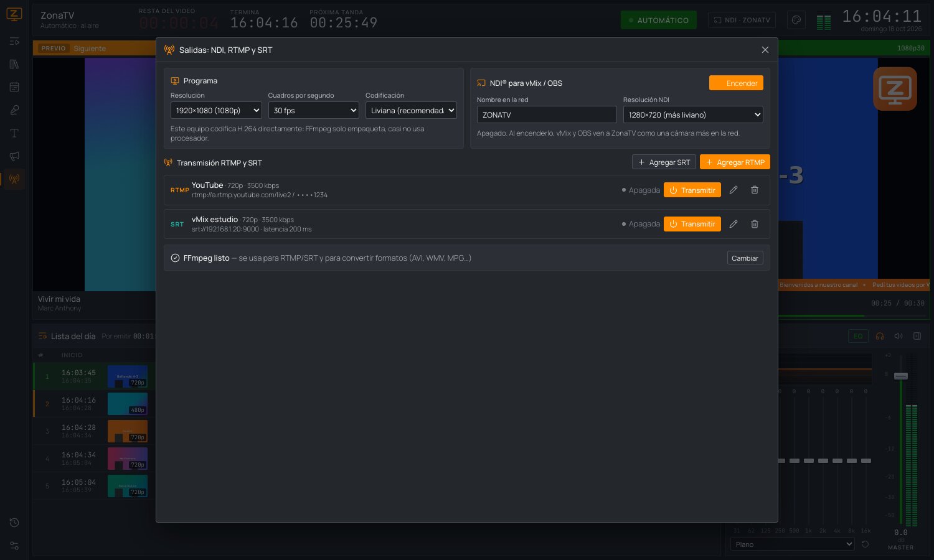Edit the vMix estudio SRT output
Image resolution: width=934 pixels, height=560 pixels.
coord(734,224)
